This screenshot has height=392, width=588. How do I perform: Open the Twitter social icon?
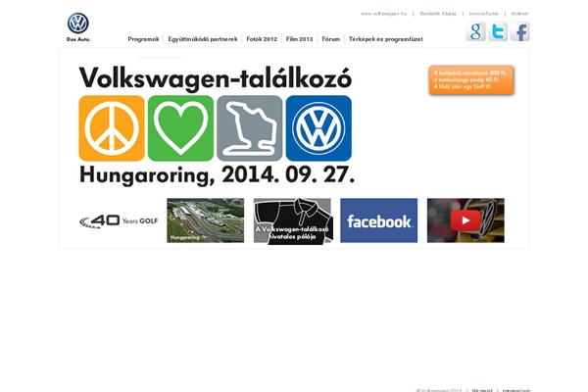[x=498, y=31]
